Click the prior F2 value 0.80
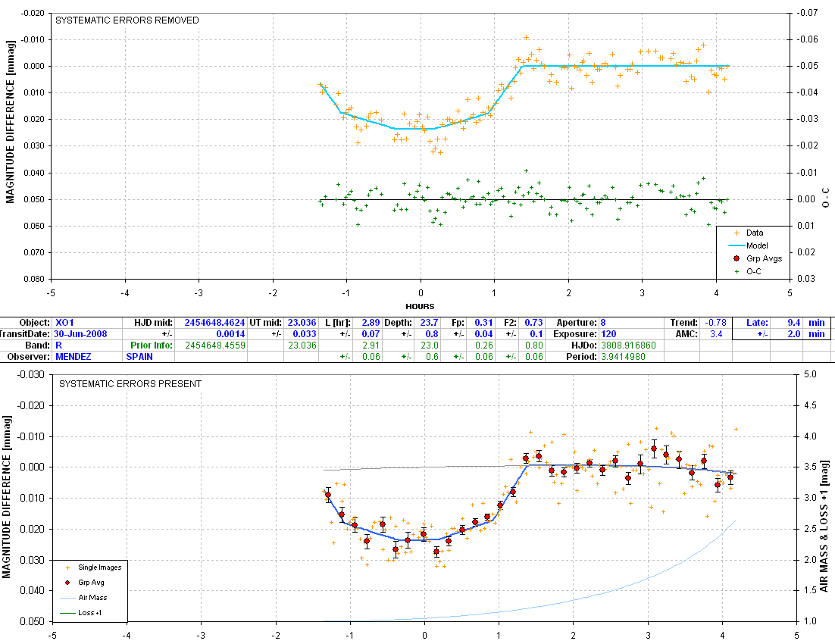The image size is (835, 644). tap(533, 345)
